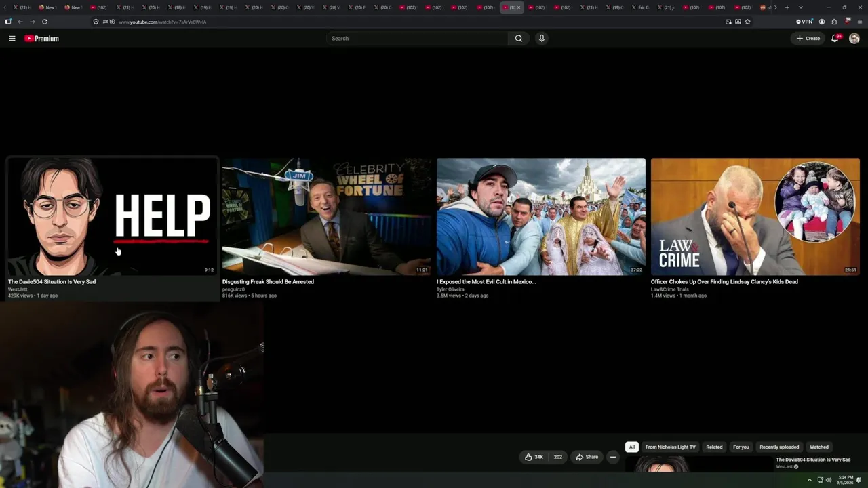
Task: Click the YouTube Premium logo
Action: (x=42, y=39)
